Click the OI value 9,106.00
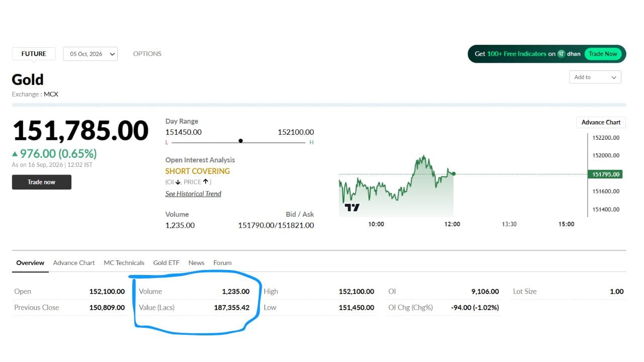Image resolution: width=644 pixels, height=362 pixels. click(x=485, y=292)
